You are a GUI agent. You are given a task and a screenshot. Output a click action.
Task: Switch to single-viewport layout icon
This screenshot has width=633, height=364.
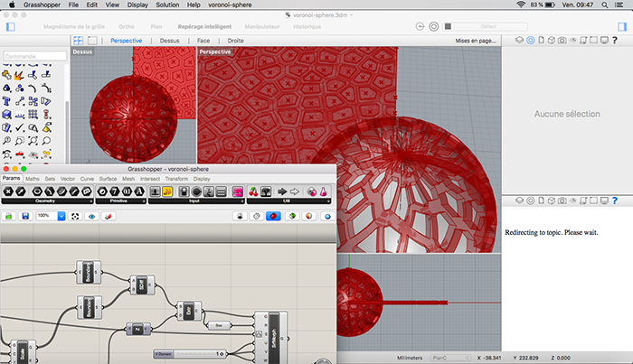click(x=92, y=41)
